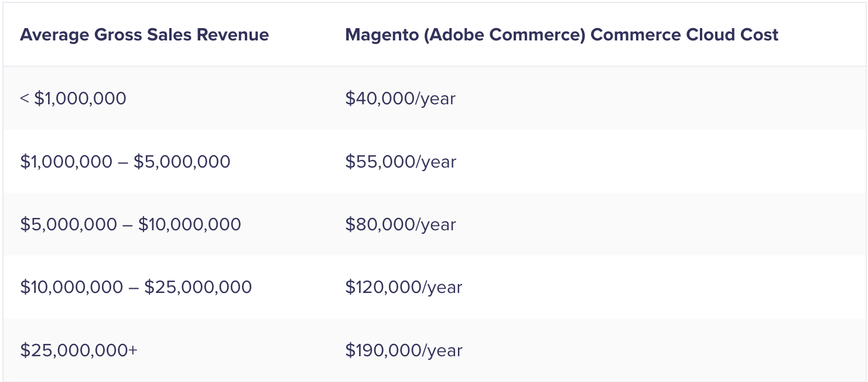Select the $5,000,000 – $10,000,000 revenue cell
Image resolution: width=868 pixels, height=382 pixels.
131,224
